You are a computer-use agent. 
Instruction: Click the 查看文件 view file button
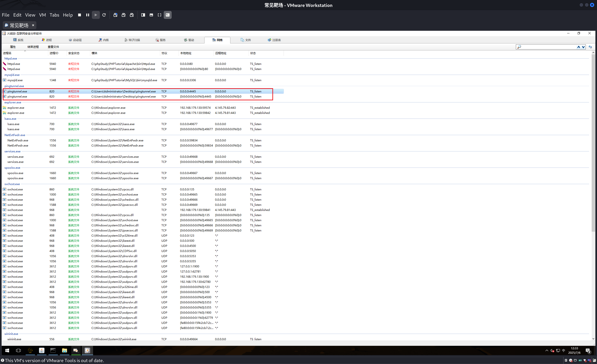click(x=53, y=47)
